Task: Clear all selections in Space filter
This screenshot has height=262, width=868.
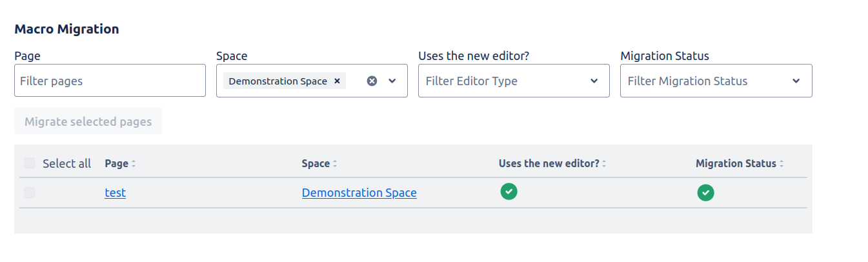Action: 372,81
